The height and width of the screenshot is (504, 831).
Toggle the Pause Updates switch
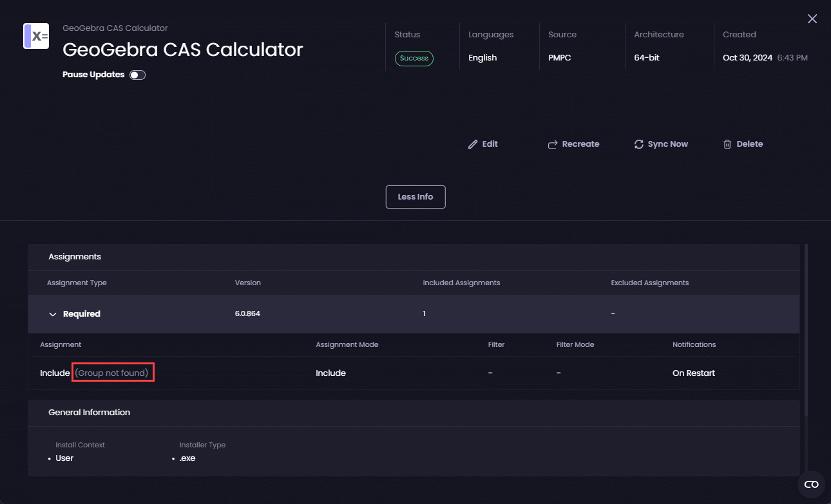pos(137,75)
